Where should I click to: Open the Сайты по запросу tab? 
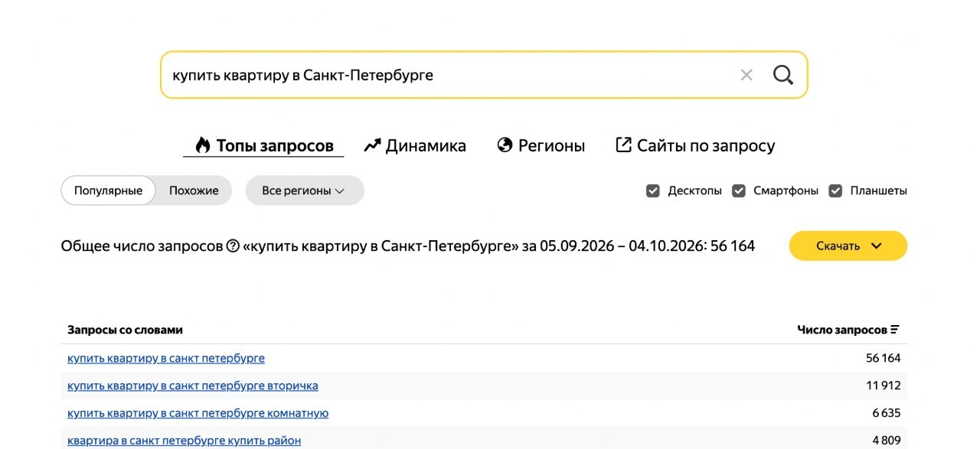(x=695, y=145)
